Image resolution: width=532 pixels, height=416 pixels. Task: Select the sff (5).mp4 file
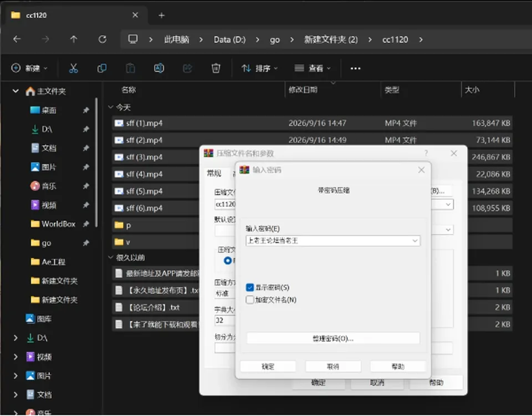click(156, 191)
